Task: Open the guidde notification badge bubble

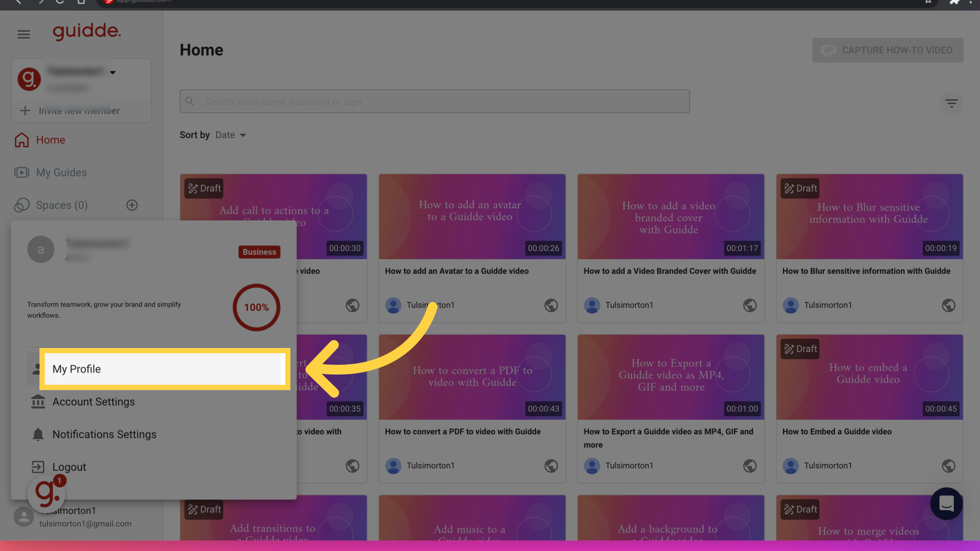Action: [x=46, y=493]
